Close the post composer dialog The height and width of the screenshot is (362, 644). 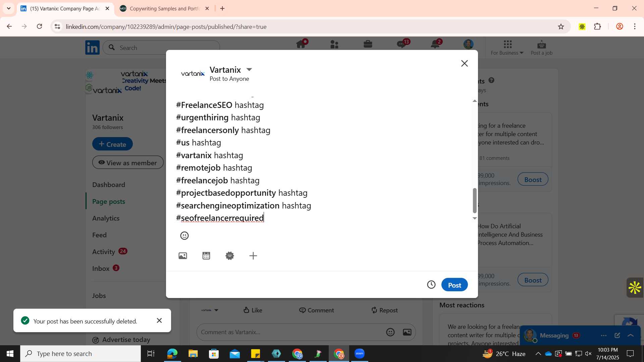click(x=464, y=63)
